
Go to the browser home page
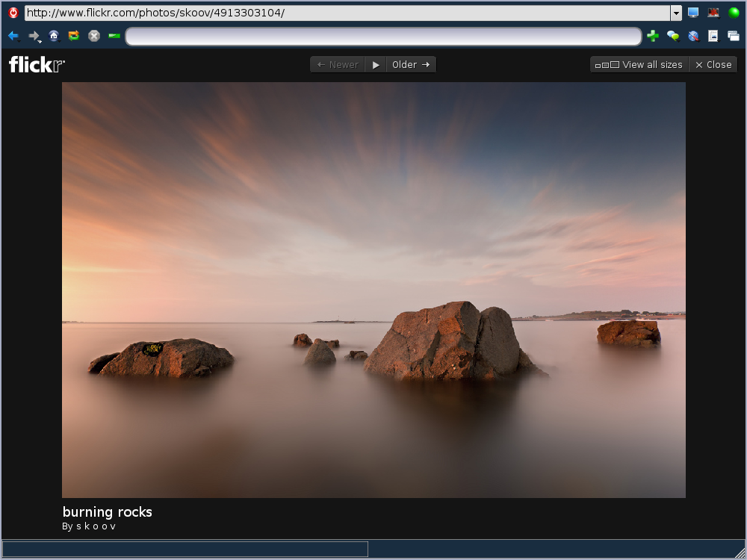pos(54,36)
